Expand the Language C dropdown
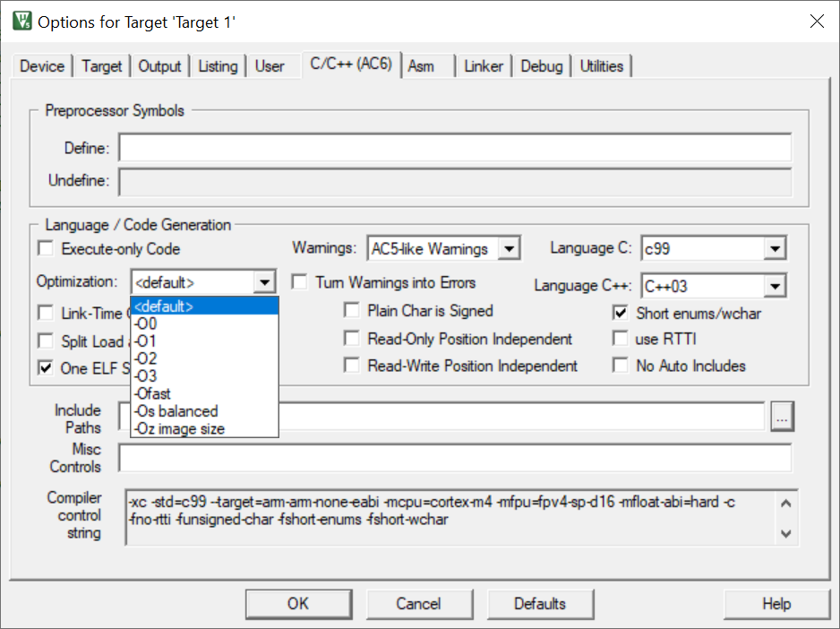 coord(775,249)
